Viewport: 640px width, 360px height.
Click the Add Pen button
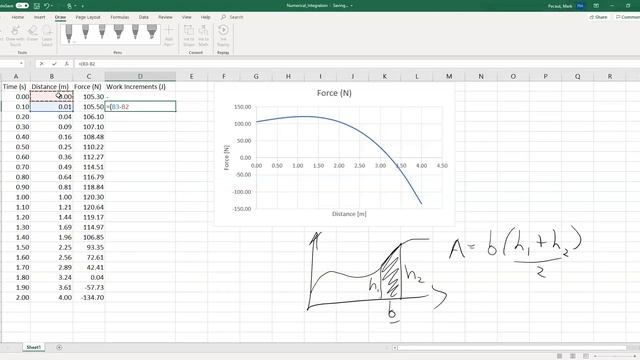click(x=169, y=36)
